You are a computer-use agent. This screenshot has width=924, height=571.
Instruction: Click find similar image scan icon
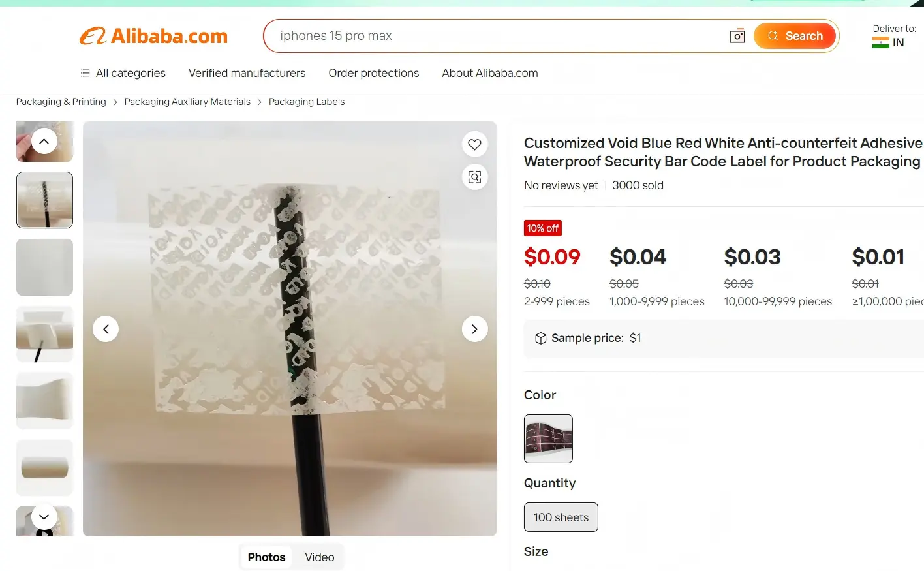[x=474, y=177]
